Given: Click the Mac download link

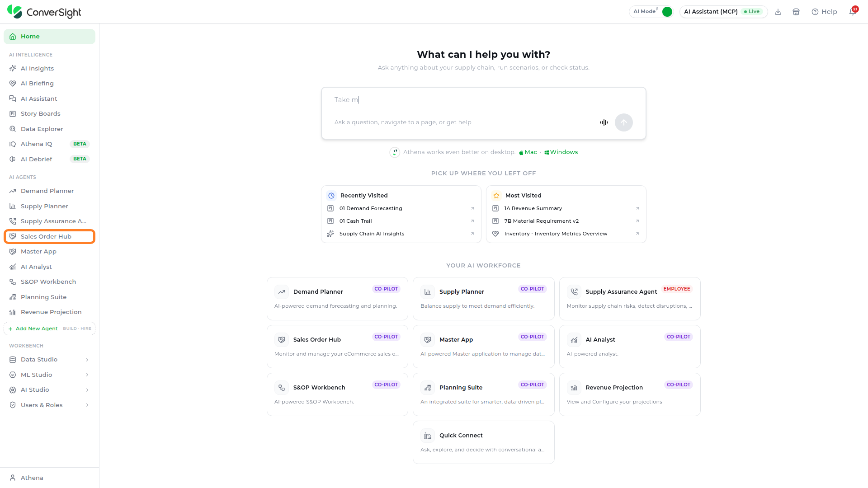Looking at the screenshot, I should [x=528, y=152].
